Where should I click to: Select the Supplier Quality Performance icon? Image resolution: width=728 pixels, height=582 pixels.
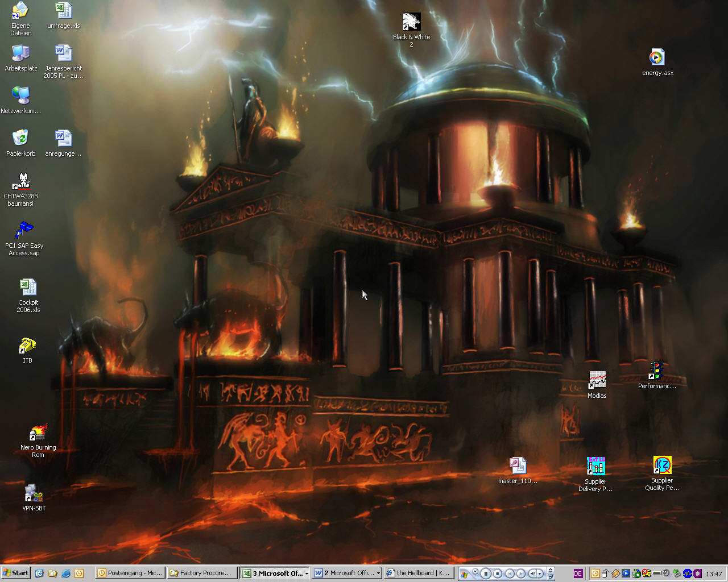coord(662,465)
